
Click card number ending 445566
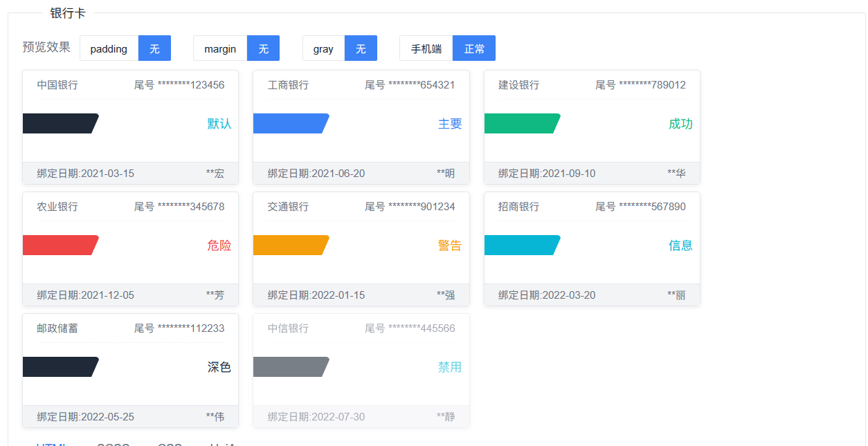[410, 328]
